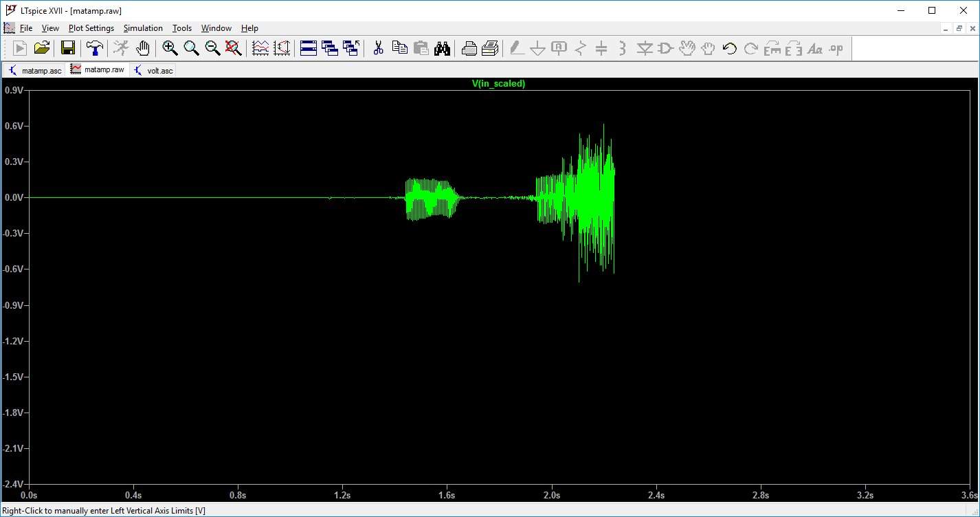Zoom out using the minus magnifier
Viewport: 980px width, 517px height.
212,48
